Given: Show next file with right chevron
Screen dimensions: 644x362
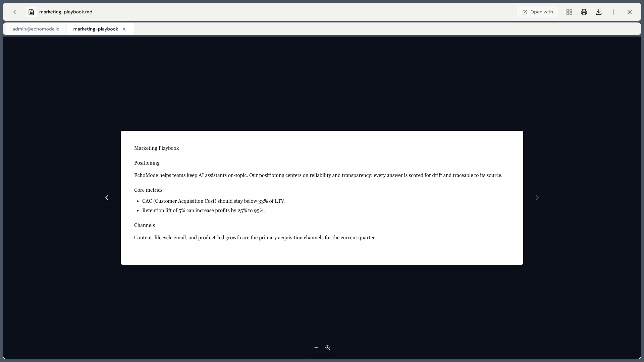Looking at the screenshot, I should [537, 198].
